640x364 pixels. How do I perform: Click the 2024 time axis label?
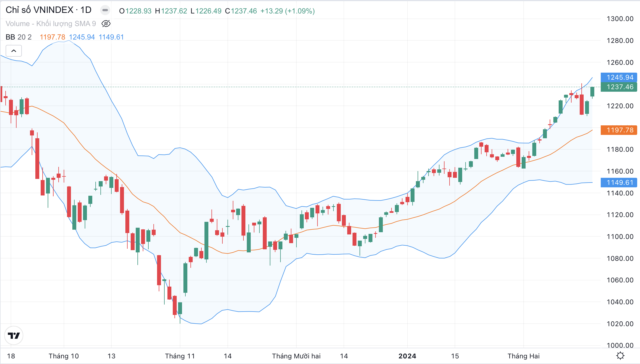pyautogui.click(x=407, y=356)
